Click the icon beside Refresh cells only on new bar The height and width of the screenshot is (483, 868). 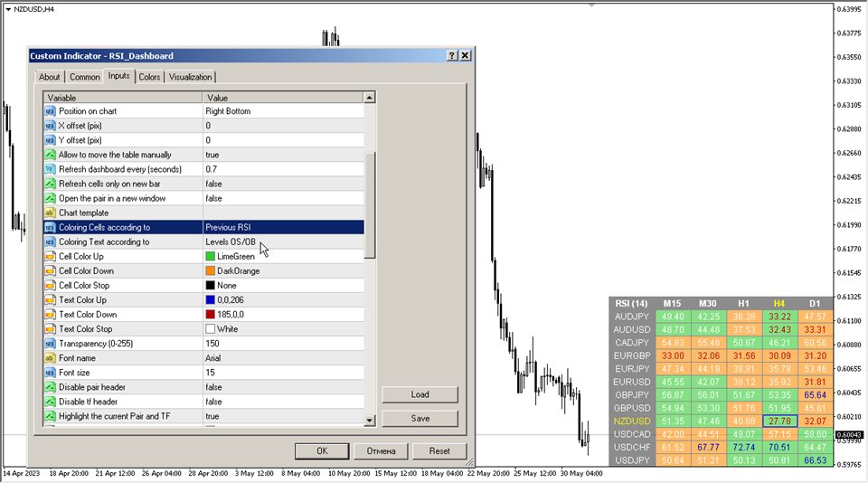[50, 184]
